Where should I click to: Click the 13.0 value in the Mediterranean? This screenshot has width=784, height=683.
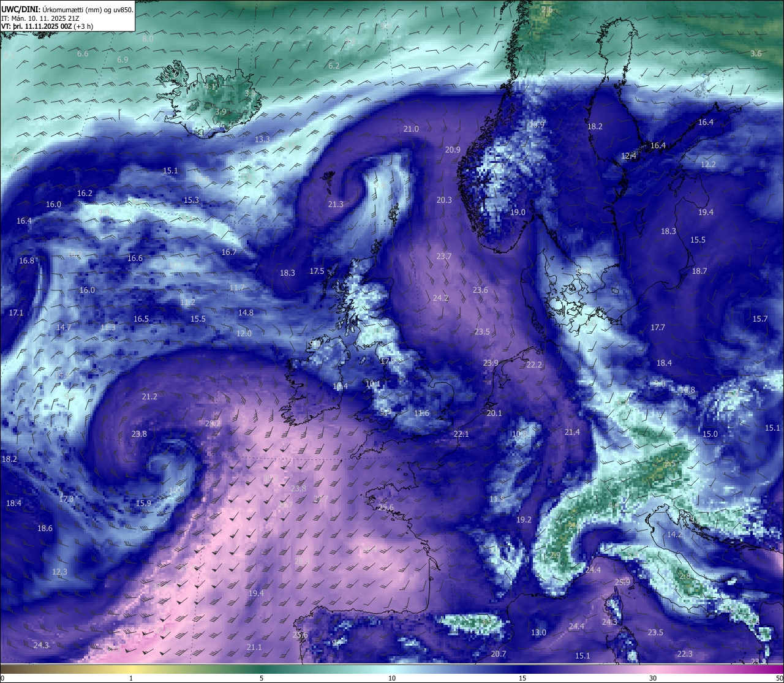pos(538,633)
